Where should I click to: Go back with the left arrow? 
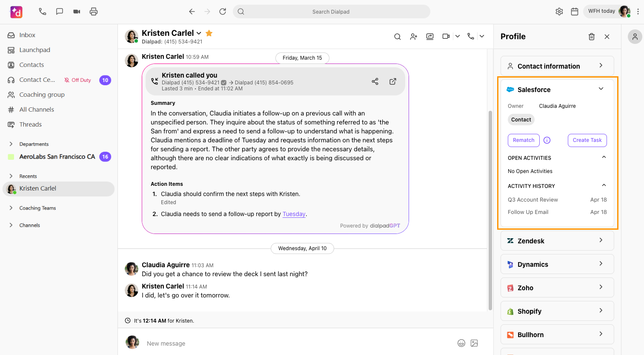click(192, 12)
